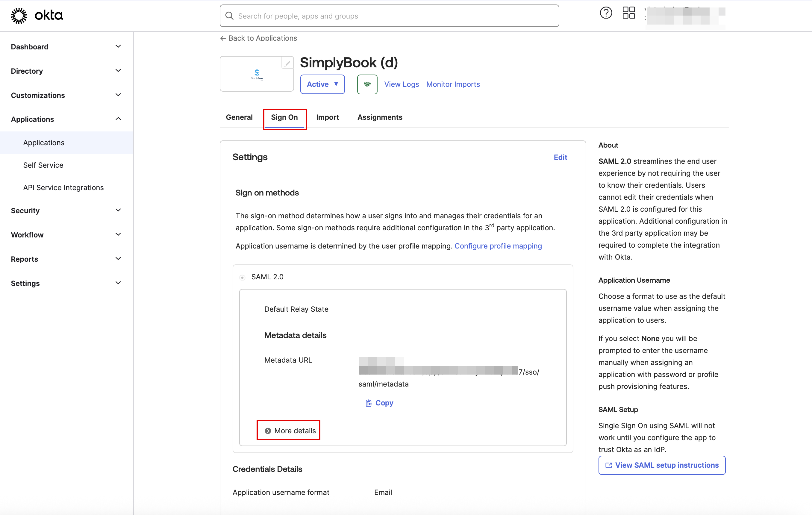
Task: Click the green handshake icon button
Action: click(x=367, y=84)
